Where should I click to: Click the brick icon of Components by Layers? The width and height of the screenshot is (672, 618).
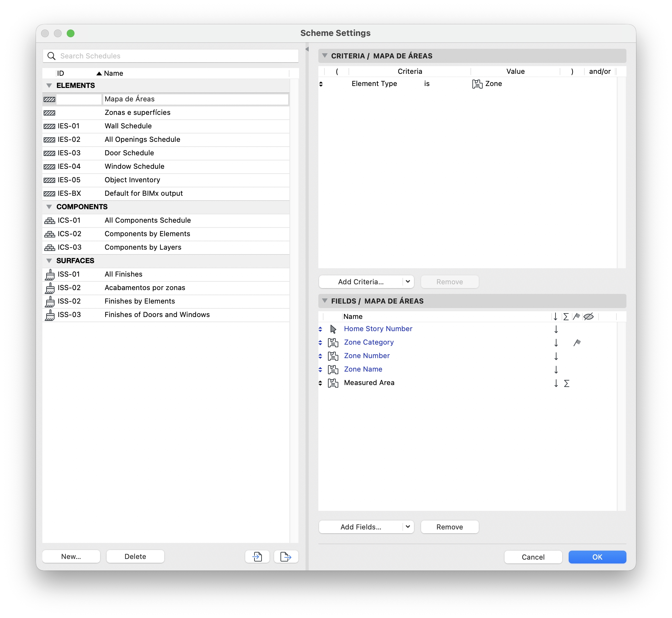[49, 247]
